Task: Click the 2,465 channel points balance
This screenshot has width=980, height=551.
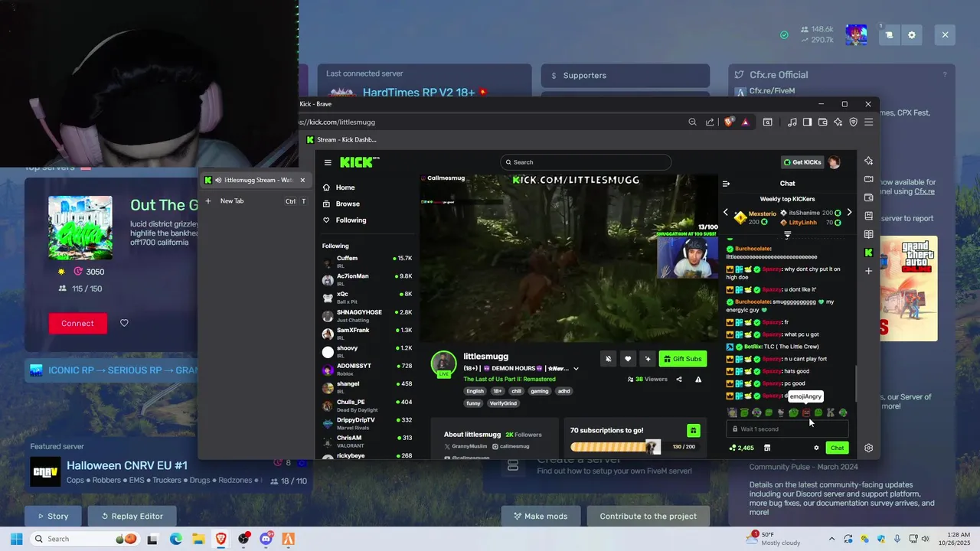Action: click(x=742, y=448)
